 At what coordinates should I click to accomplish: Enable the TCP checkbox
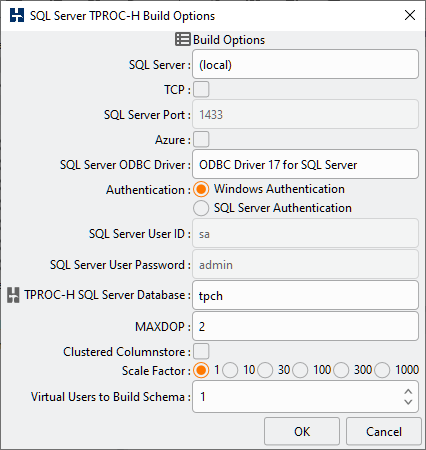[201, 89]
